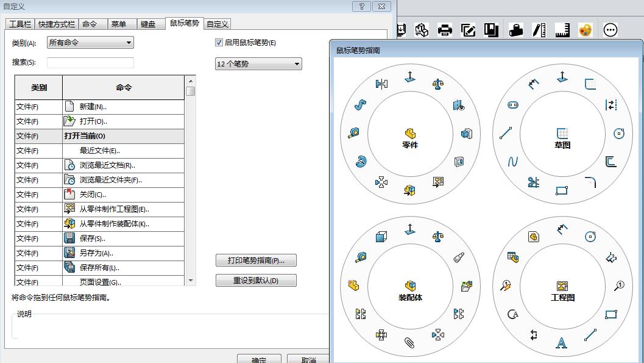Click the color palette icon on the toolbar
This screenshot has height=363, width=644.
586,29
